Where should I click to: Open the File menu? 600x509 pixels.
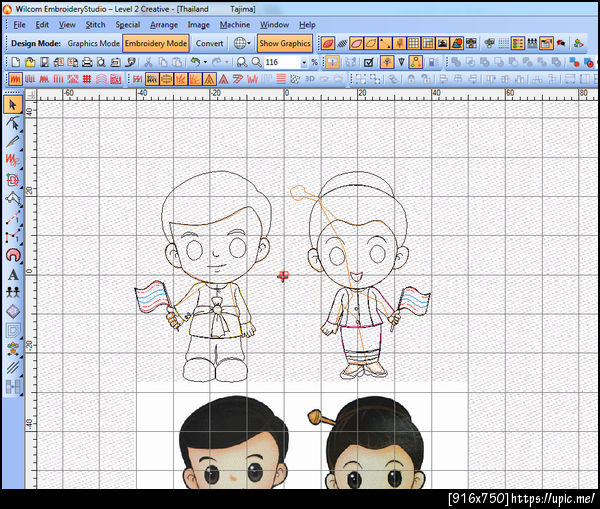coord(19,25)
